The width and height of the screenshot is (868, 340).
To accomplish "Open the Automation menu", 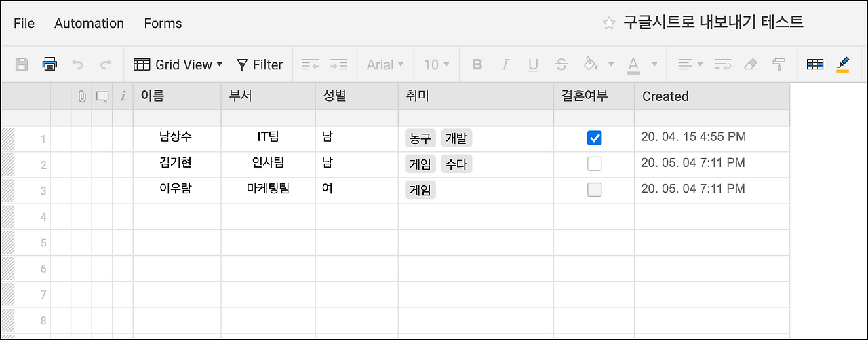I will pyautogui.click(x=89, y=23).
